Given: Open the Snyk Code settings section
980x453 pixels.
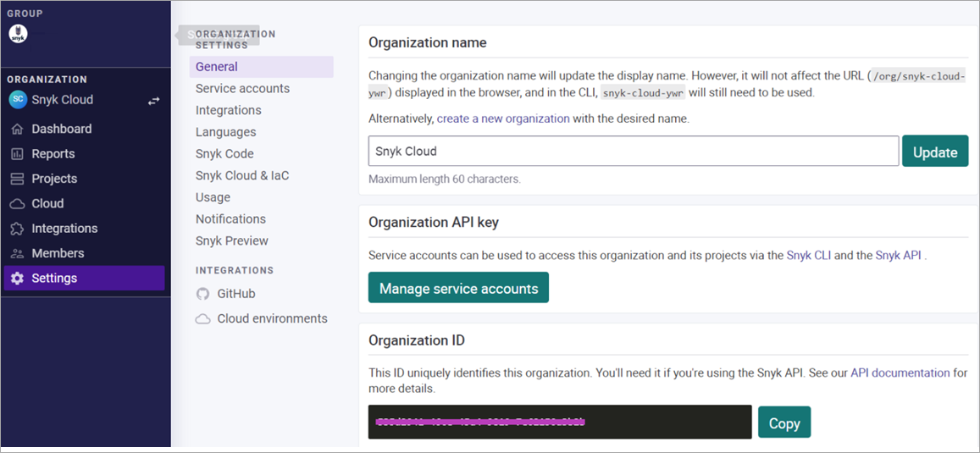Looking at the screenshot, I should coord(224,154).
